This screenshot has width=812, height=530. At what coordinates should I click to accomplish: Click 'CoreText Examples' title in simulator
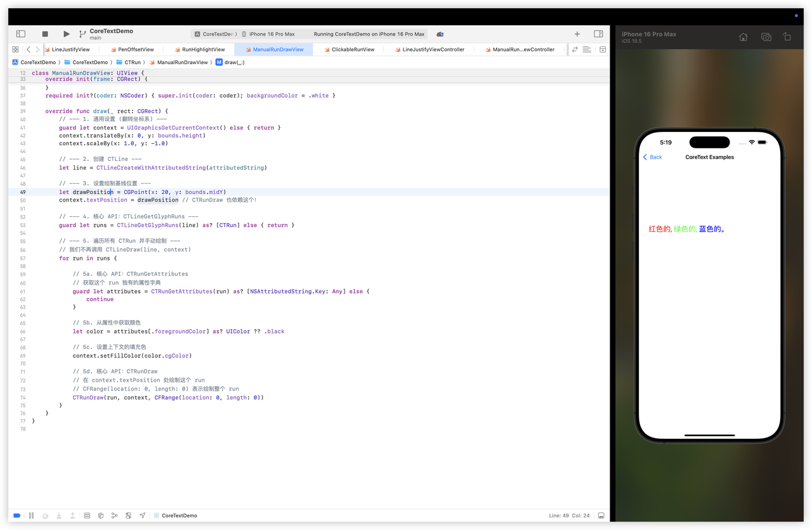(x=710, y=157)
